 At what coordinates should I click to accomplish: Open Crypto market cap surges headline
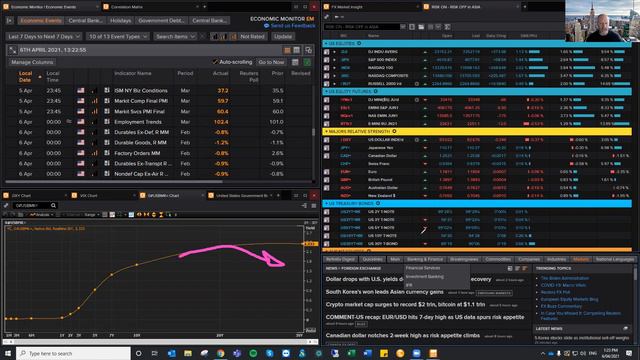405,304
